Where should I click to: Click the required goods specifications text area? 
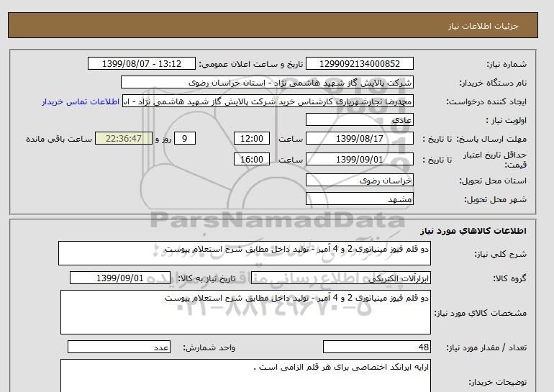coord(245,311)
